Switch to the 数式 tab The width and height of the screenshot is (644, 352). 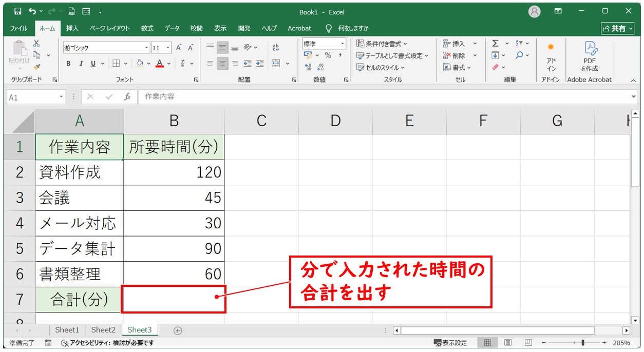pyautogui.click(x=147, y=28)
